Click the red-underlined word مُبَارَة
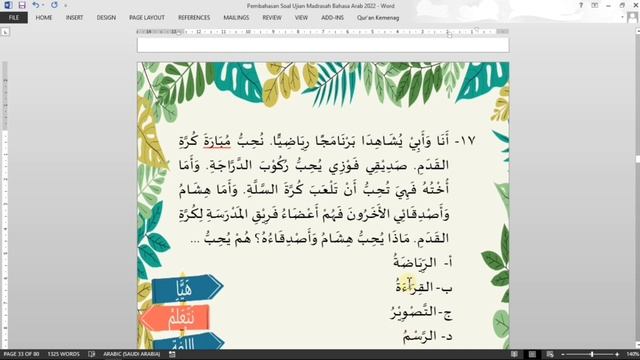 (x=217, y=141)
